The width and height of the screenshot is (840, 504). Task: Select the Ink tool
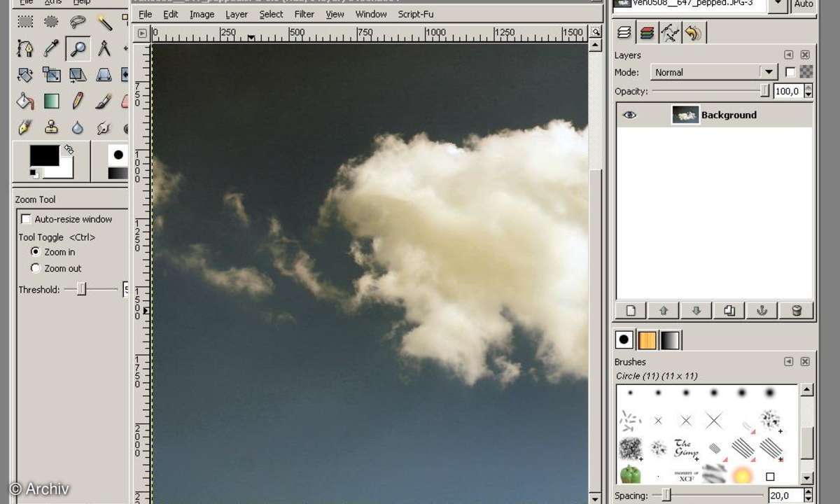25,127
